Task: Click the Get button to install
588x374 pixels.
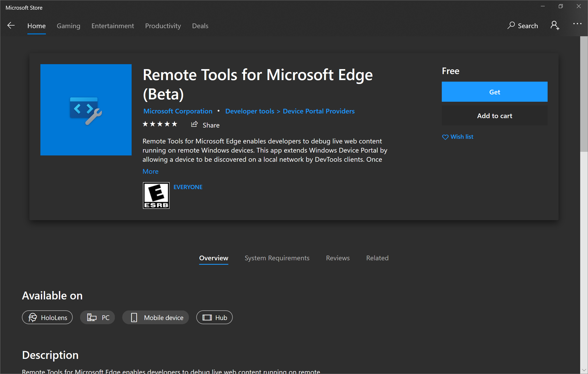Action: coord(495,91)
